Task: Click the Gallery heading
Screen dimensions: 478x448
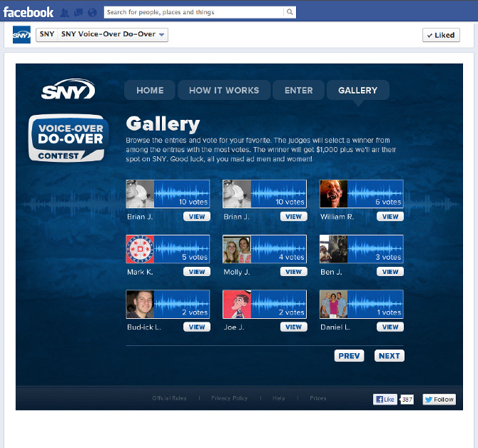Action: (163, 124)
